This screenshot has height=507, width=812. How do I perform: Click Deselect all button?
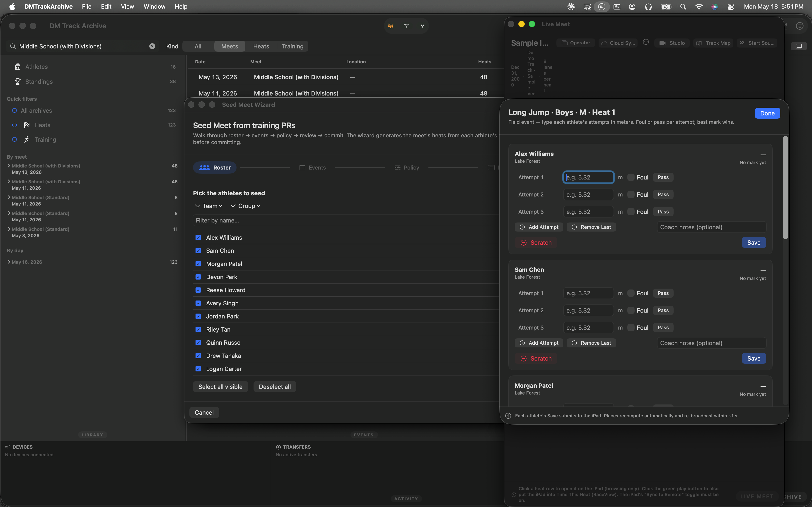(275, 387)
